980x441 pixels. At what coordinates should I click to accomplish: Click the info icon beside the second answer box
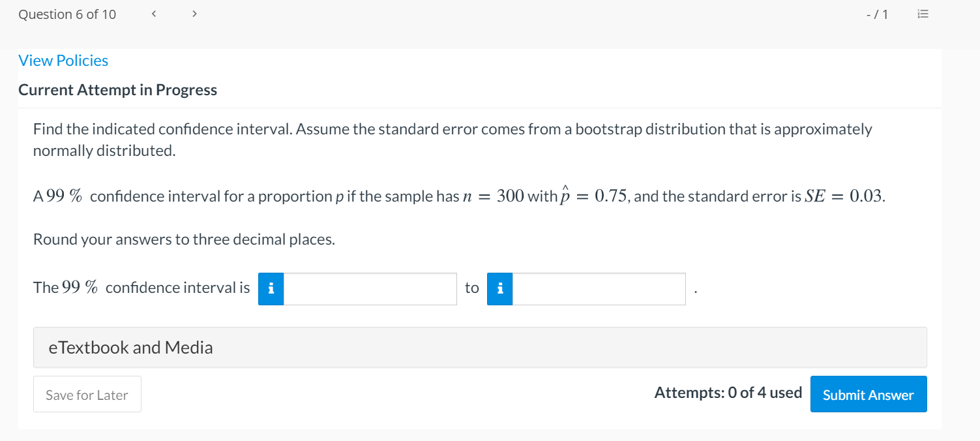pos(499,288)
